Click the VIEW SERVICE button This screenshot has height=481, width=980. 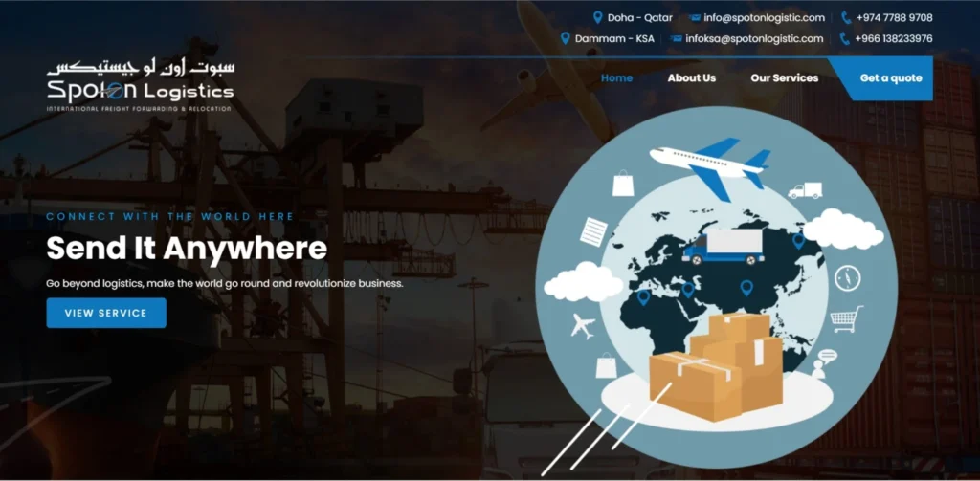pos(106,313)
